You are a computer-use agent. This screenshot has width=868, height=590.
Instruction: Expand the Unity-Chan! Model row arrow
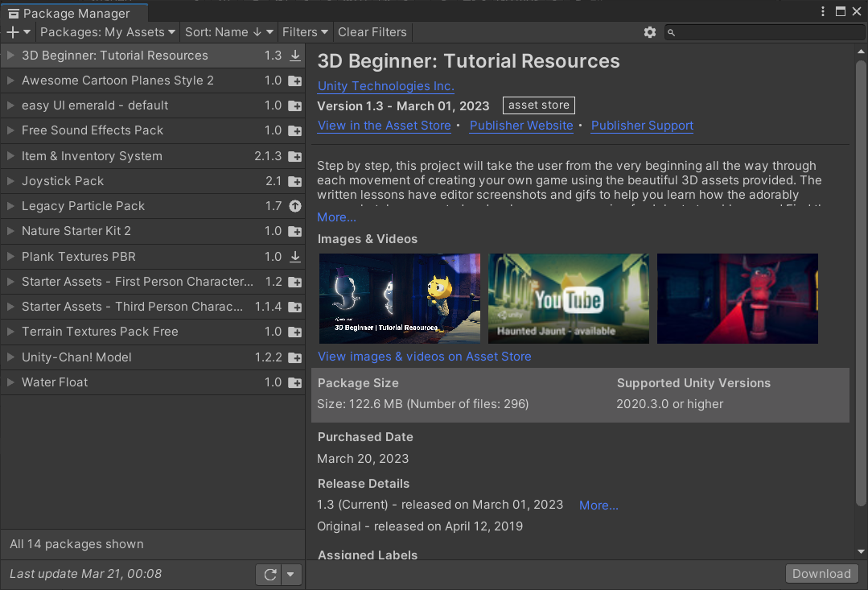pyautogui.click(x=10, y=357)
